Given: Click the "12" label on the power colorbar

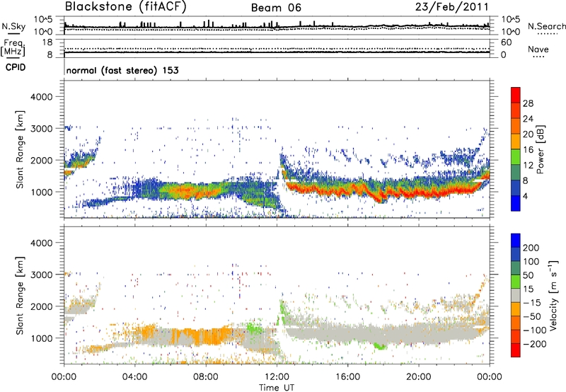Looking at the screenshot, I should pos(528,166).
